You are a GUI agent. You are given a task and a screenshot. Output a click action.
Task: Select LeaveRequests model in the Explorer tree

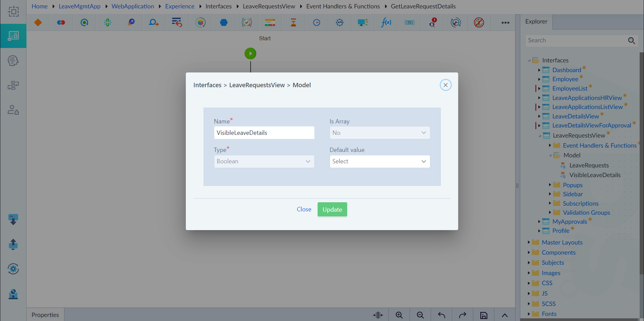pyautogui.click(x=589, y=165)
